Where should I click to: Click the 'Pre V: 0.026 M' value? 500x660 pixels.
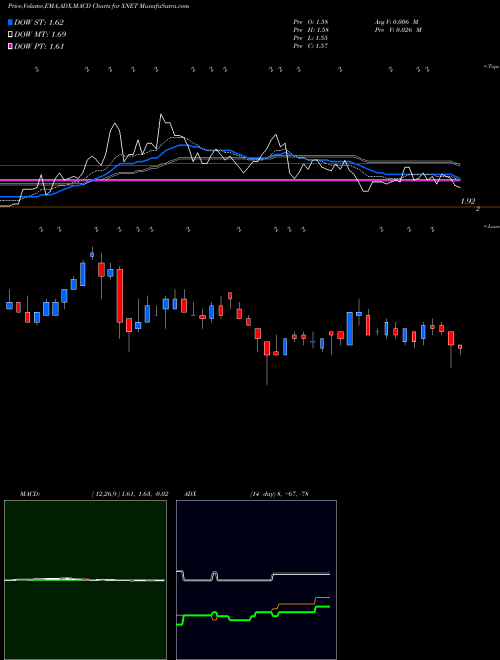pyautogui.click(x=398, y=30)
